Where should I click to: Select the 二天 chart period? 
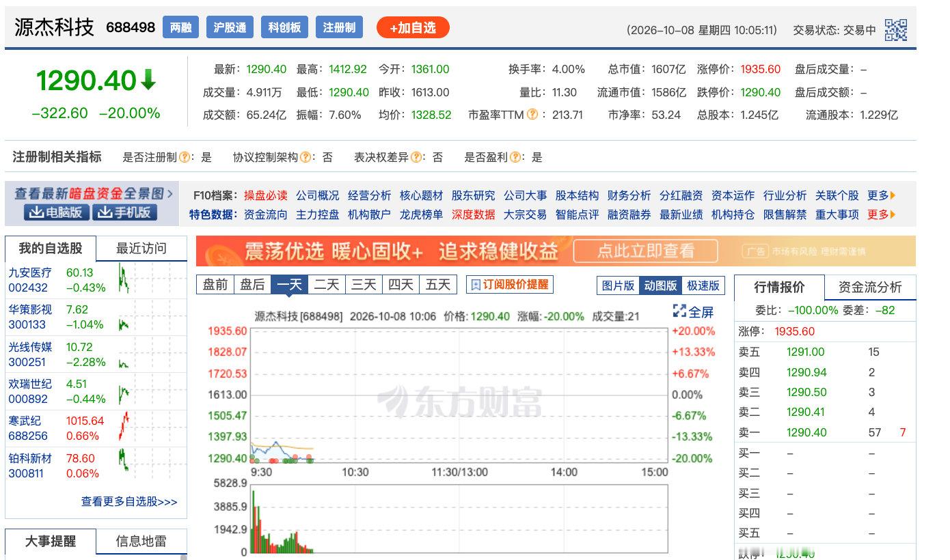327,284
